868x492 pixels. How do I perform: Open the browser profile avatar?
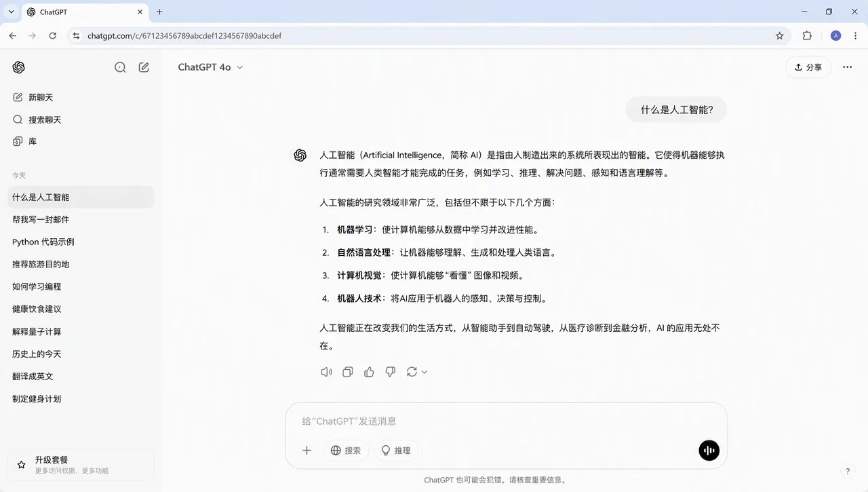click(x=835, y=36)
